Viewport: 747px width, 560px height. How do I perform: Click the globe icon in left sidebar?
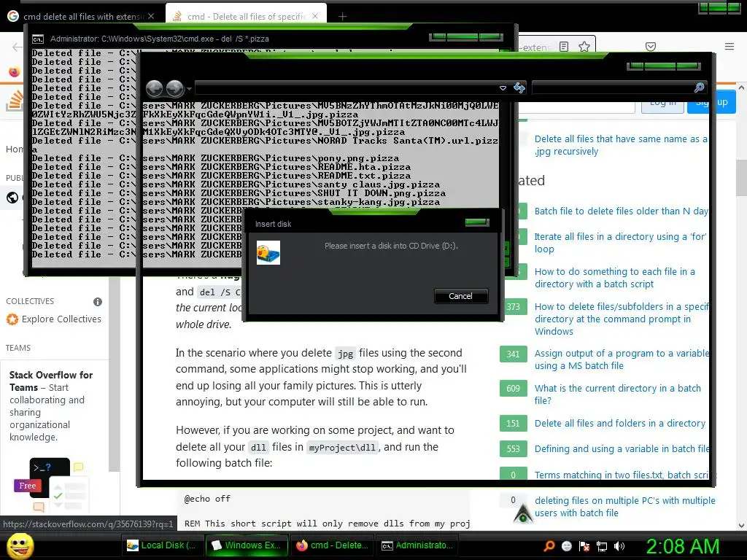[x=12, y=197]
